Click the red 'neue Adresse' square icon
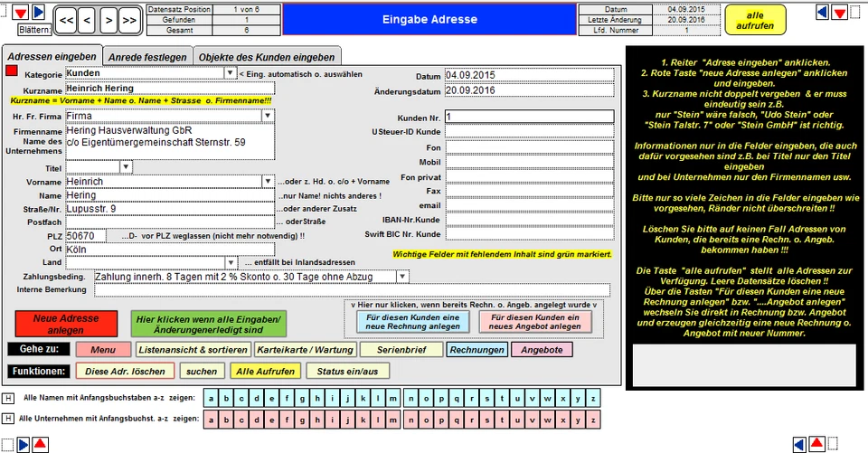868x453 pixels. [x=12, y=71]
